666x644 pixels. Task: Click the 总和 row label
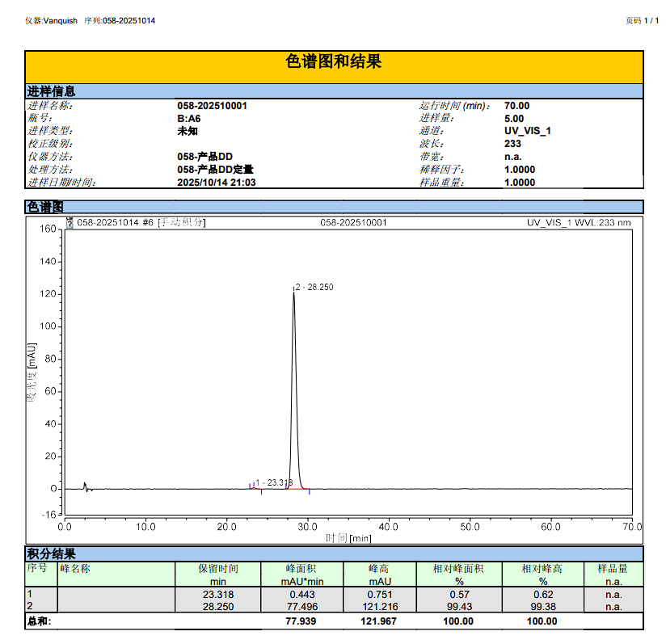pyautogui.click(x=39, y=621)
